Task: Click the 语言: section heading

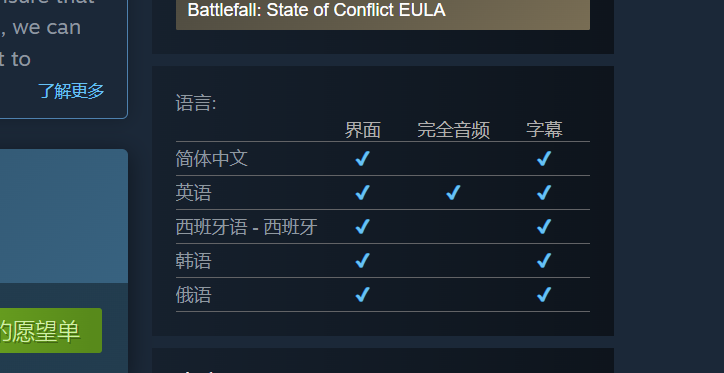Action: point(196,103)
